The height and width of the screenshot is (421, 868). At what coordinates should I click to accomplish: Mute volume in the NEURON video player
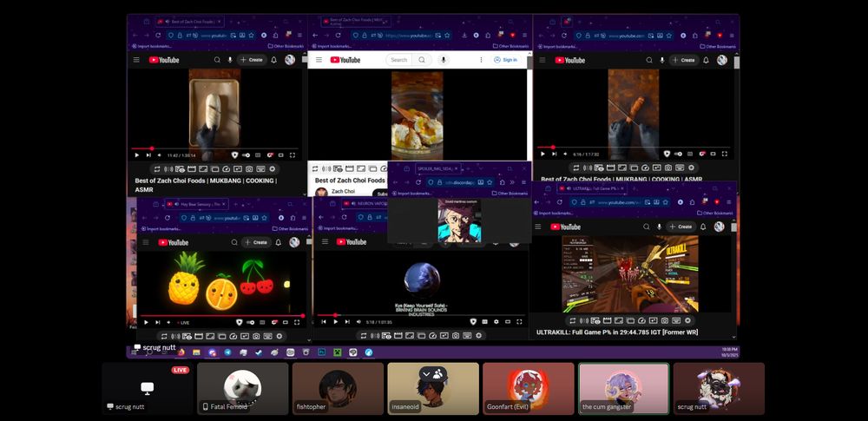[358, 321]
